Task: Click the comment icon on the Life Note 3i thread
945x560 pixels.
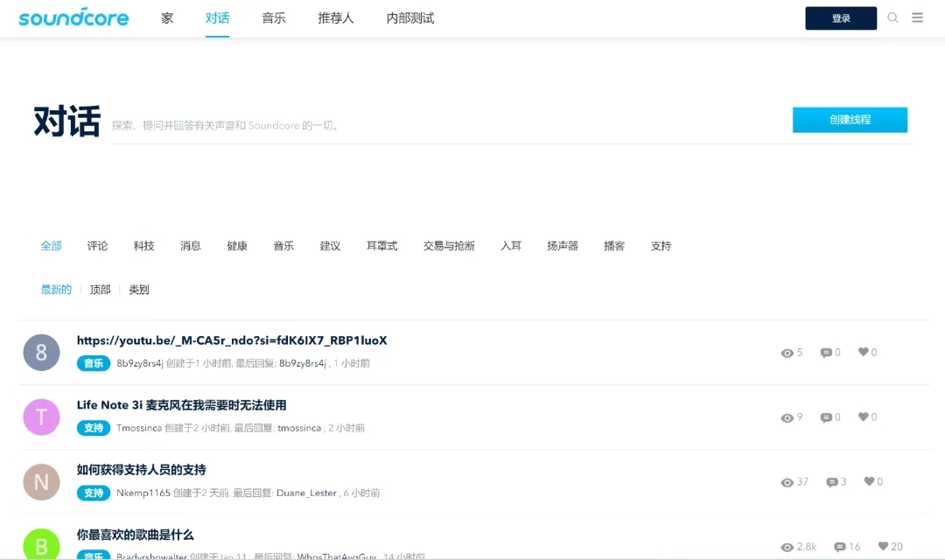Action: (x=828, y=417)
